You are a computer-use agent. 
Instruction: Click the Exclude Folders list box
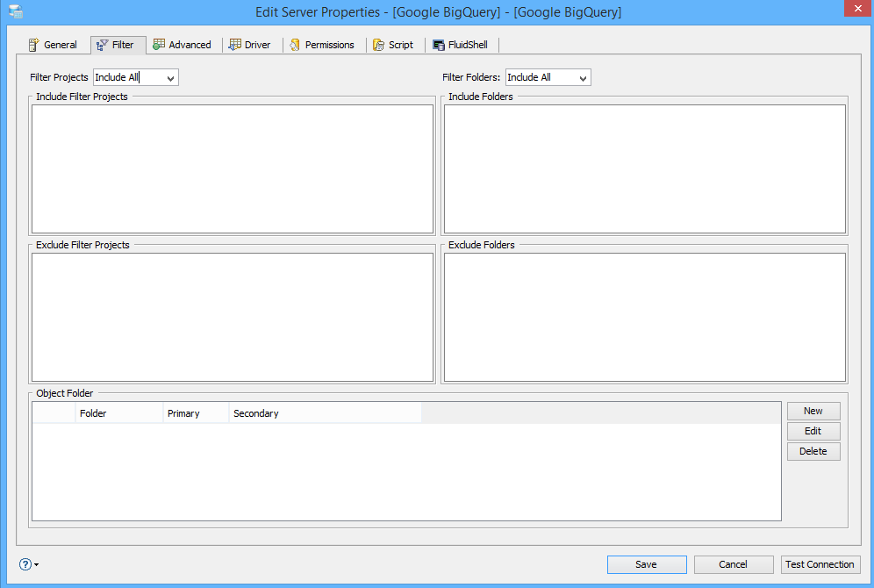point(645,317)
